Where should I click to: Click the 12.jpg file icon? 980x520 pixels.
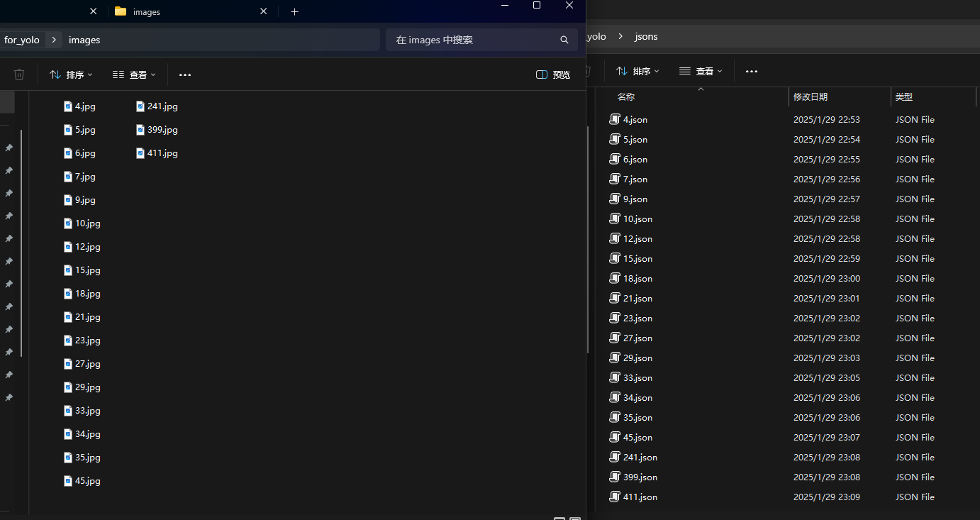point(68,247)
